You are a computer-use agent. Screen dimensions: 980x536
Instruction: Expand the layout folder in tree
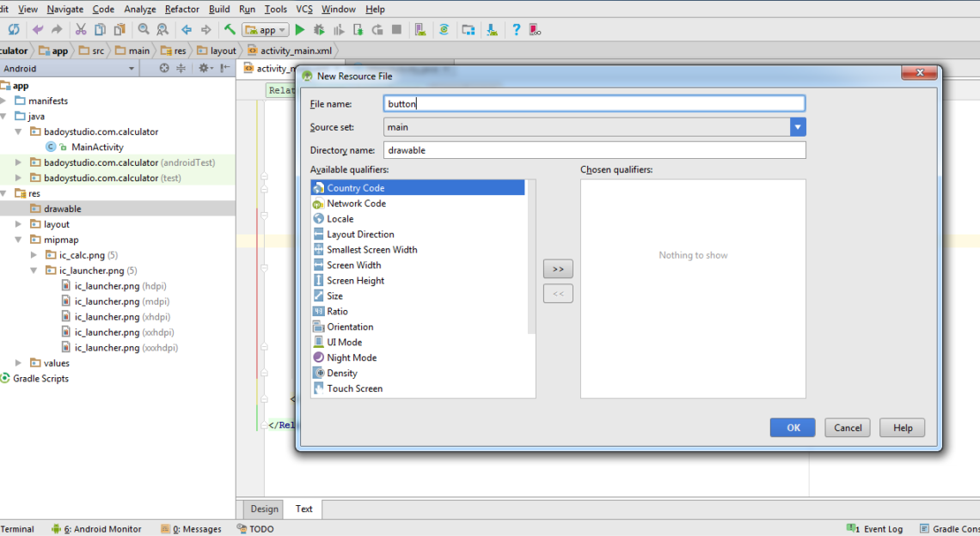(19, 224)
